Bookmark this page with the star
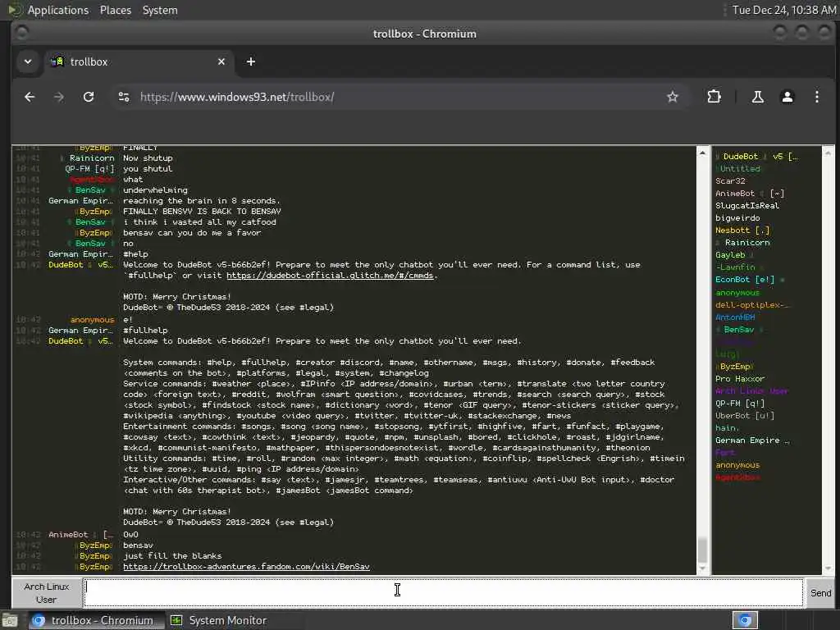This screenshot has height=630, width=840. [673, 97]
